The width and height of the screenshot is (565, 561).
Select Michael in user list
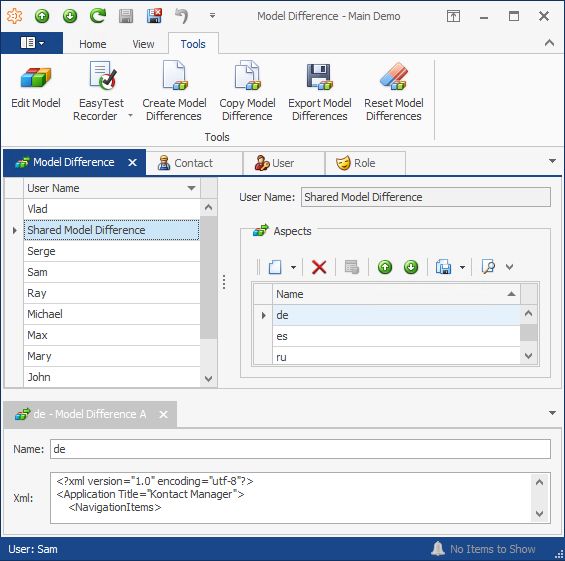(112, 314)
